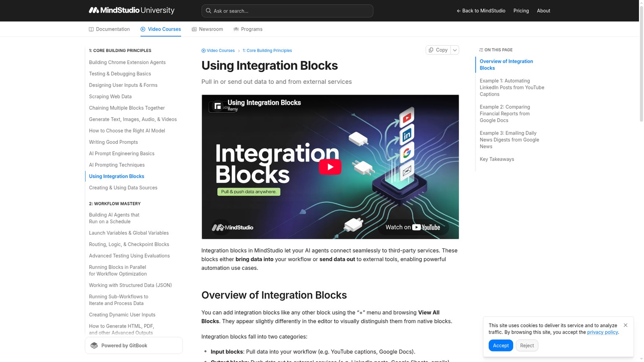Image resolution: width=644 pixels, height=362 pixels.
Task: Reject cookies
Action: point(527,345)
